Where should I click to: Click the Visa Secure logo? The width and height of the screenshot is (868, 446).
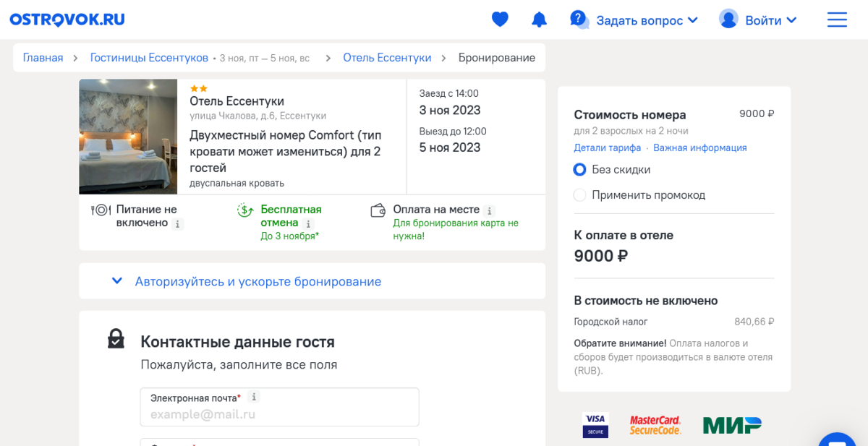pyautogui.click(x=595, y=425)
